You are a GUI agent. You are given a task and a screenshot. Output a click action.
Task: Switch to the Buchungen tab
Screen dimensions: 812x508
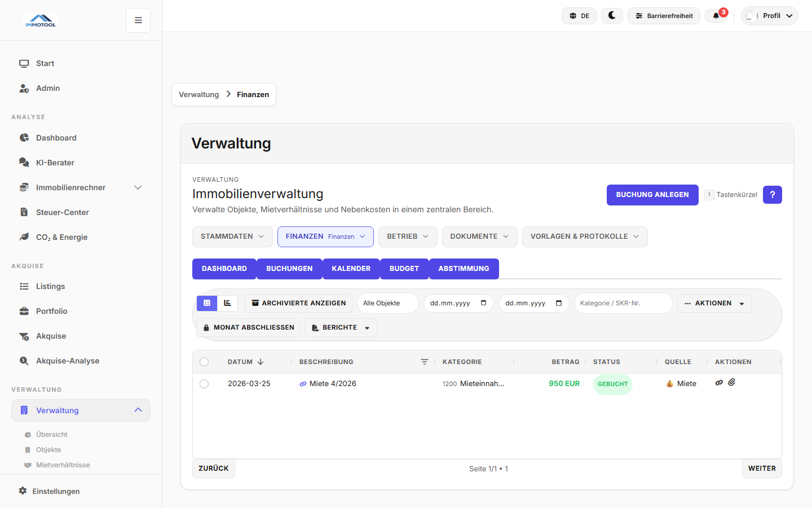[289, 269]
